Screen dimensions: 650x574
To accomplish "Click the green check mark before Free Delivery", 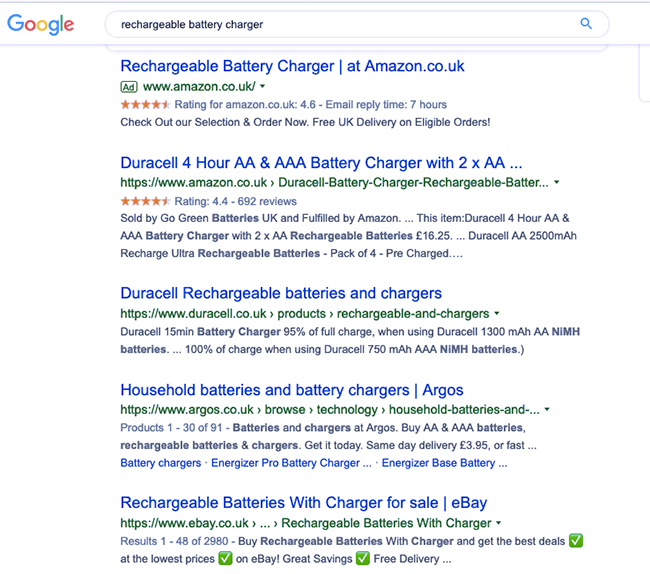I will [x=363, y=558].
